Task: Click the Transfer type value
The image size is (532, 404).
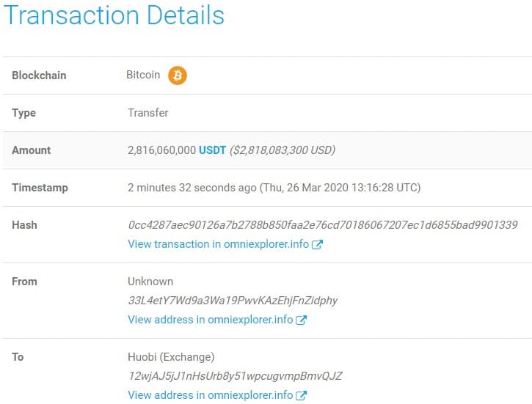Action: coord(147,113)
